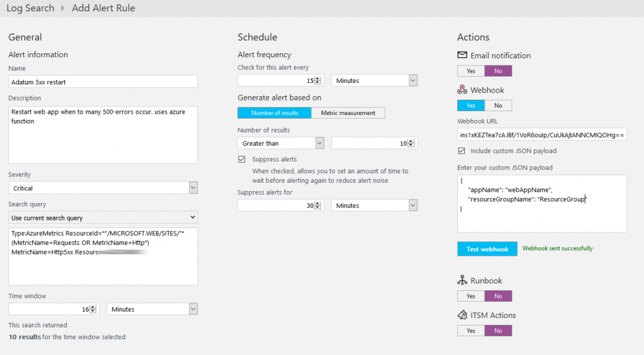Click the Webhook icon in Actions
Viewport: 644px width, 355px height.
coord(462,89)
